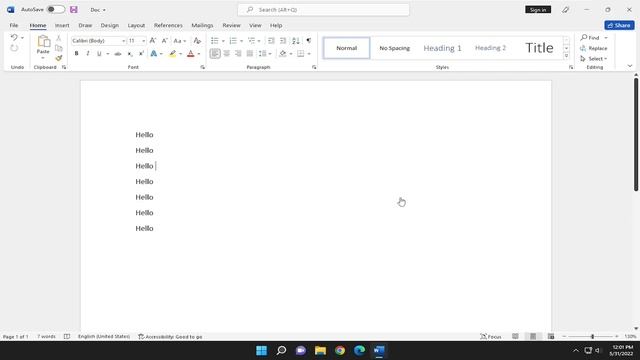Open the File menu
This screenshot has height=360, width=640.
pos(14,25)
